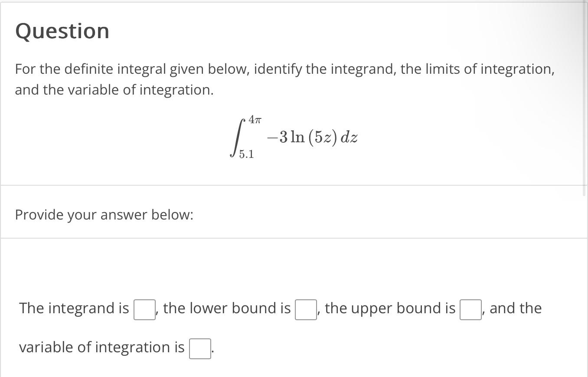Click the upper bound answer box

(470, 310)
